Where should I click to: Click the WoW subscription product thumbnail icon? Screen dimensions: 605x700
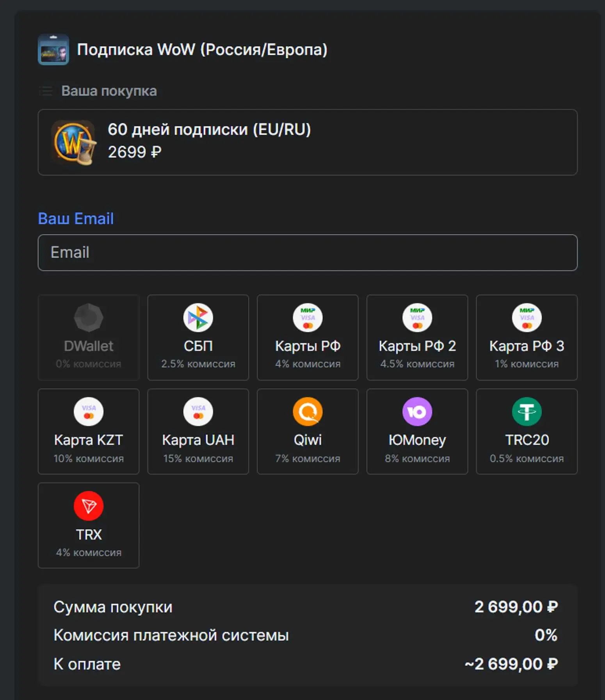(x=53, y=50)
